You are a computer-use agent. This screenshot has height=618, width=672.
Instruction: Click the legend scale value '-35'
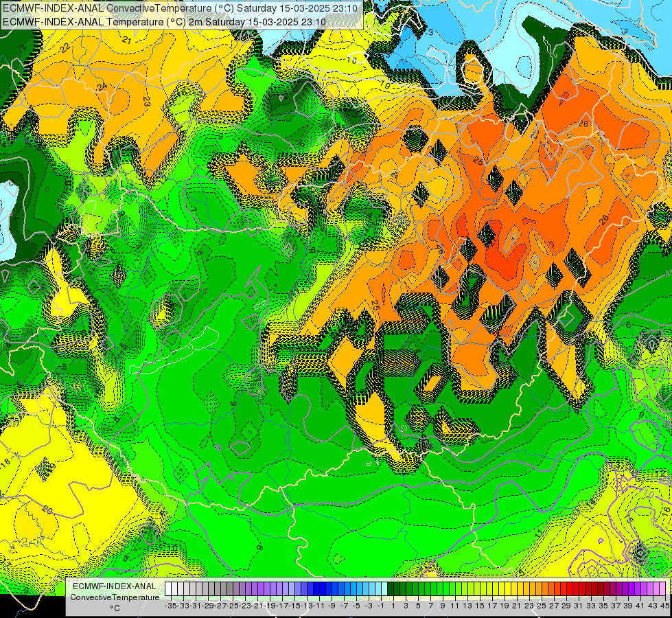[x=170, y=606]
